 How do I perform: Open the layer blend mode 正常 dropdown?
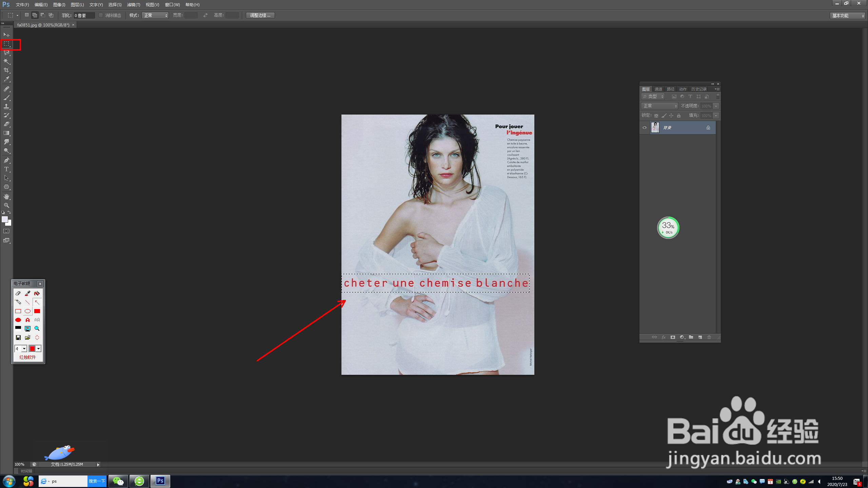[659, 106]
